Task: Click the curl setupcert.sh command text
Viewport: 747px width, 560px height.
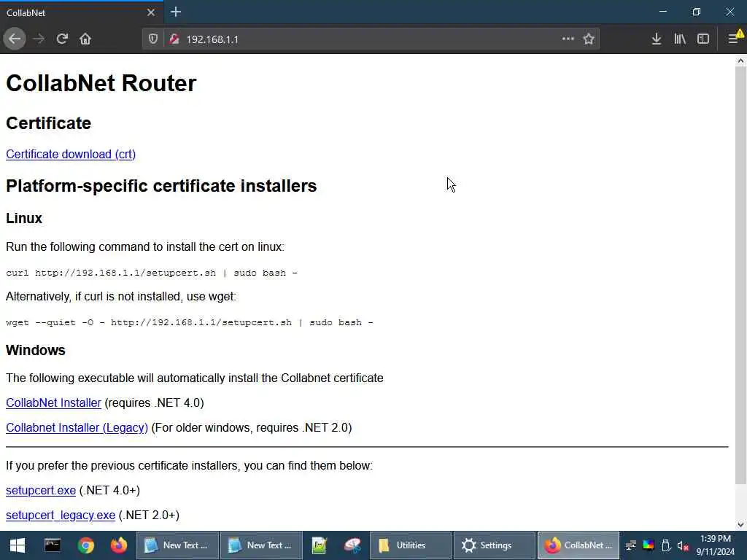Action: 152,273
